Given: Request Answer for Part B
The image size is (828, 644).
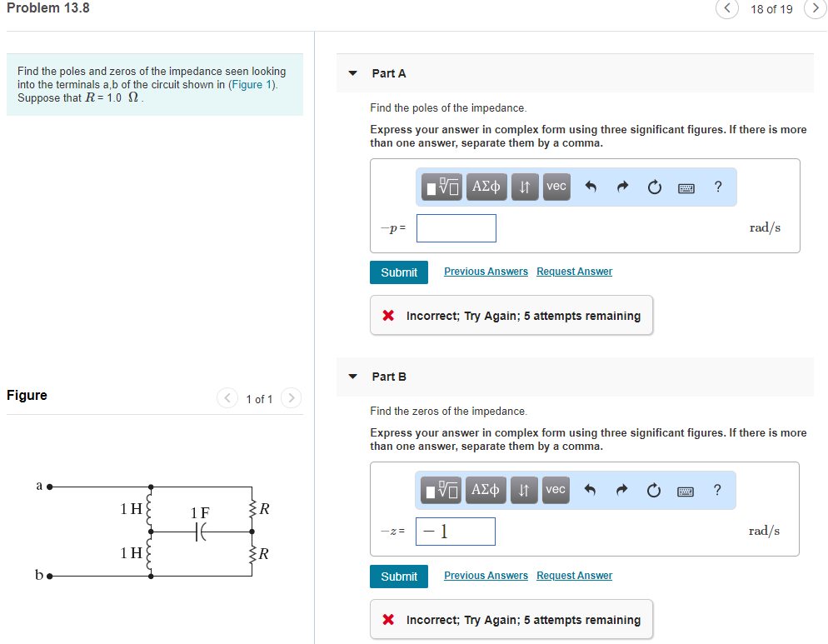Looking at the screenshot, I should tap(575, 576).
